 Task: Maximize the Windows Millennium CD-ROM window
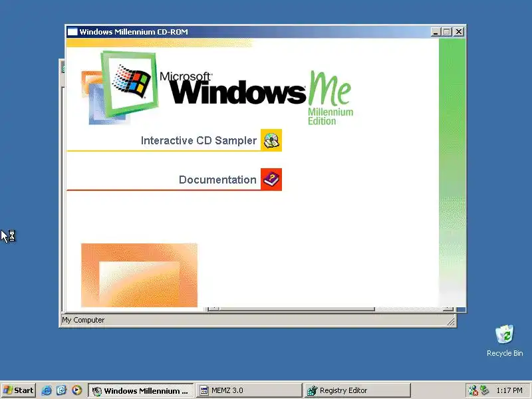click(447, 32)
